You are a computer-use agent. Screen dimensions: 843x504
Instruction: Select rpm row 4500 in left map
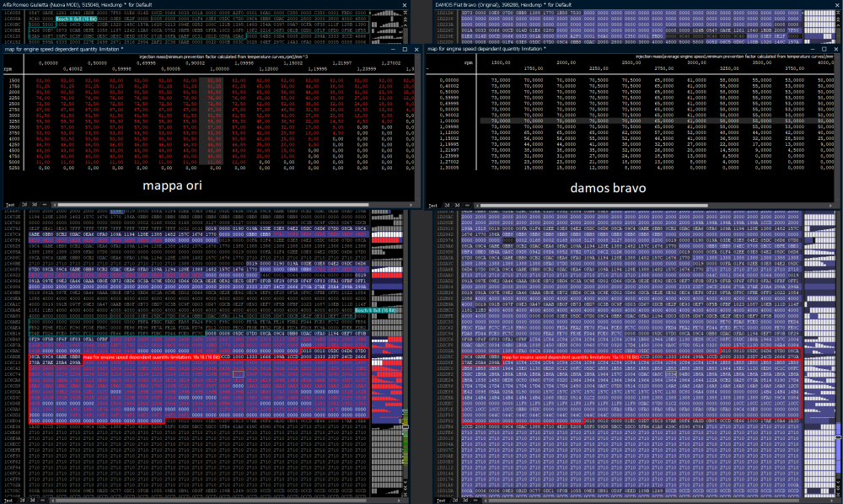tap(14, 151)
